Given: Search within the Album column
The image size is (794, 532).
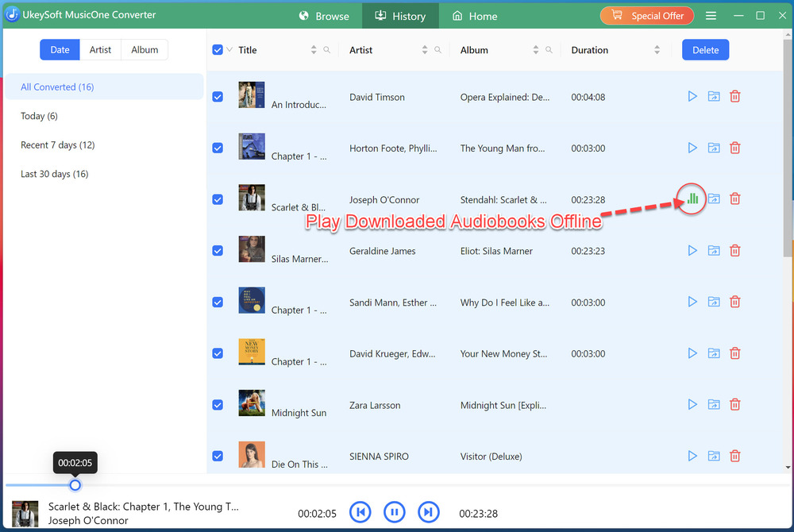Looking at the screenshot, I should pyautogui.click(x=549, y=49).
